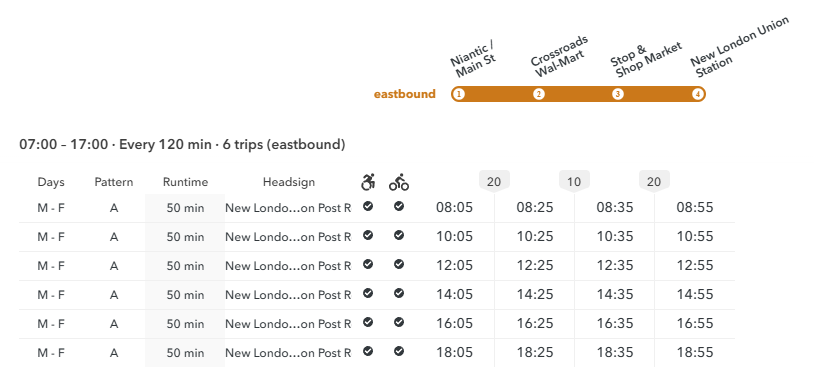Click the Runtime column header
814x387 pixels.
[185, 182]
